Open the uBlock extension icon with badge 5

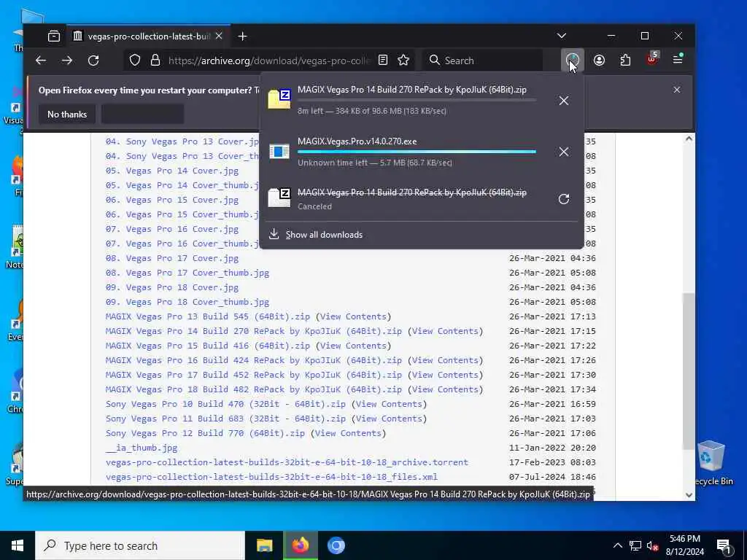tap(651, 60)
